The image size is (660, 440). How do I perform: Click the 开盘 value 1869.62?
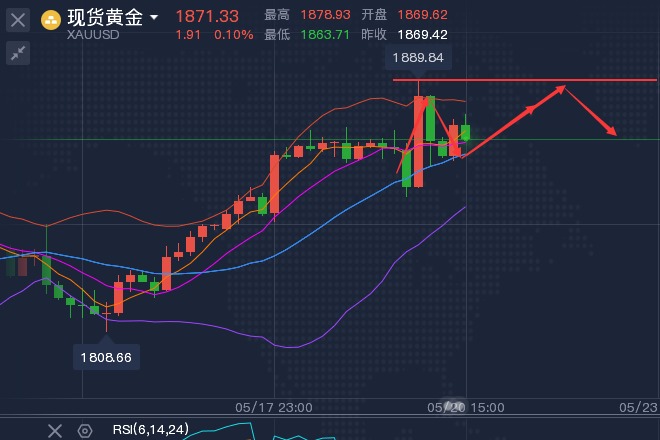[x=422, y=15]
